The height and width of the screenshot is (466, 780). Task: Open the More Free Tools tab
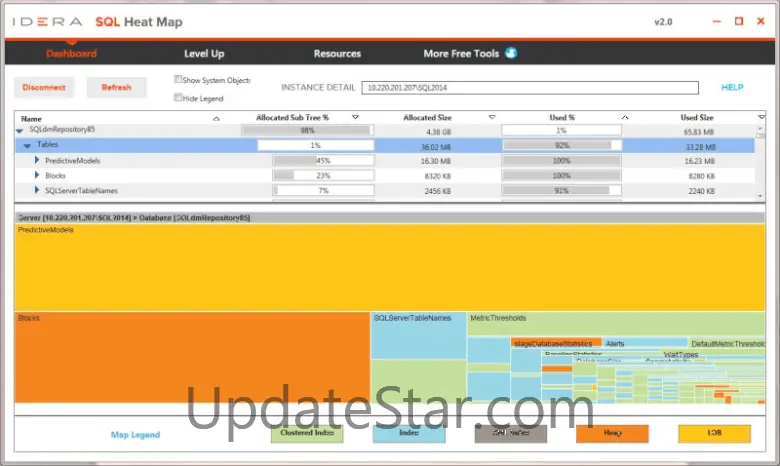(461, 53)
